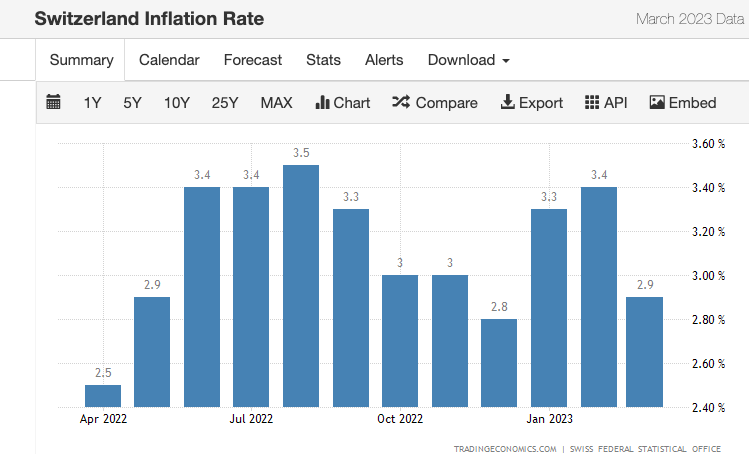The height and width of the screenshot is (454, 749).
Task: Click the Switzerland Inflation Rate heading
Action: pyautogui.click(x=149, y=19)
